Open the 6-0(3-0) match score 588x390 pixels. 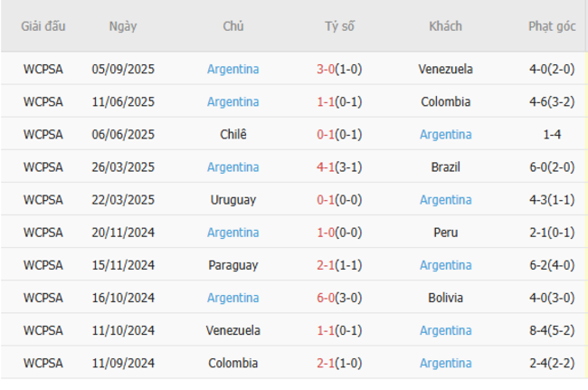(x=339, y=298)
